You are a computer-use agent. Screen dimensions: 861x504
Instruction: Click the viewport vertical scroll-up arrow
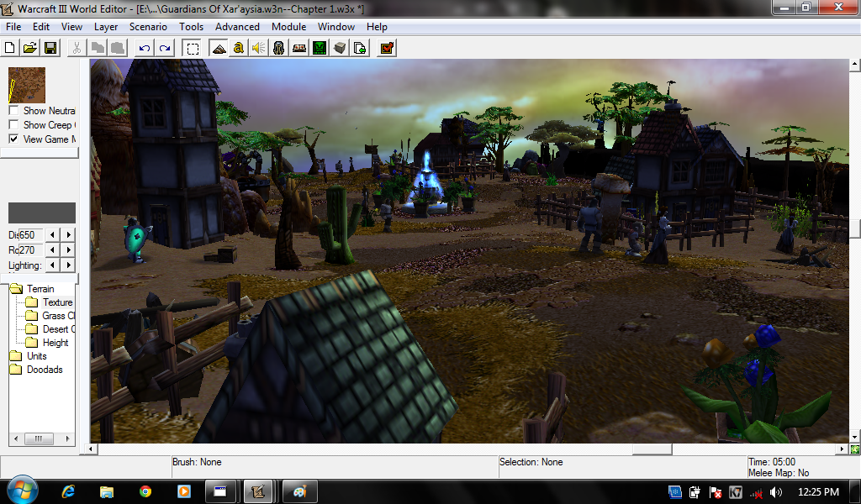[855, 65]
